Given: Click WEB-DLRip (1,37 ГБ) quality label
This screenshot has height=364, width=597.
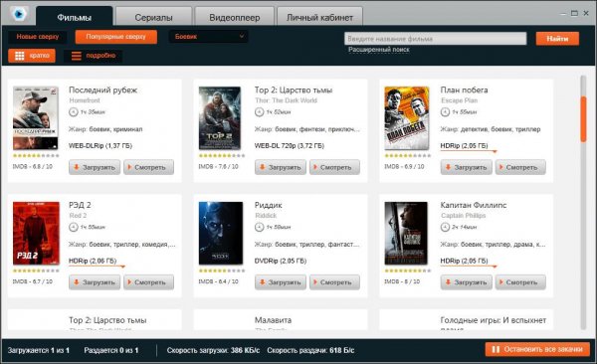Looking at the screenshot, I should coord(100,146).
